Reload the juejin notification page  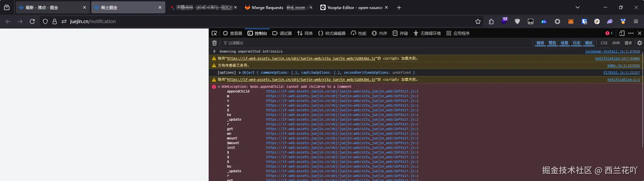point(32,21)
